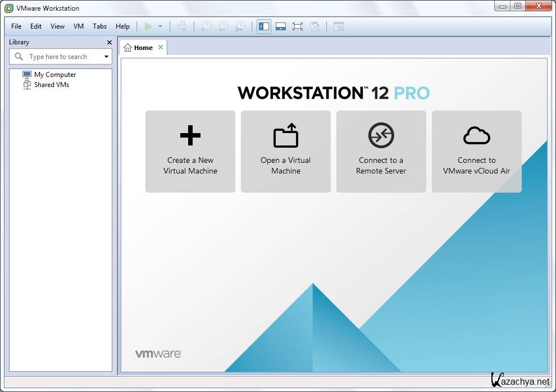Toggle the thumbnail bar view button
Viewport: 556px width, 392px height.
281,26
